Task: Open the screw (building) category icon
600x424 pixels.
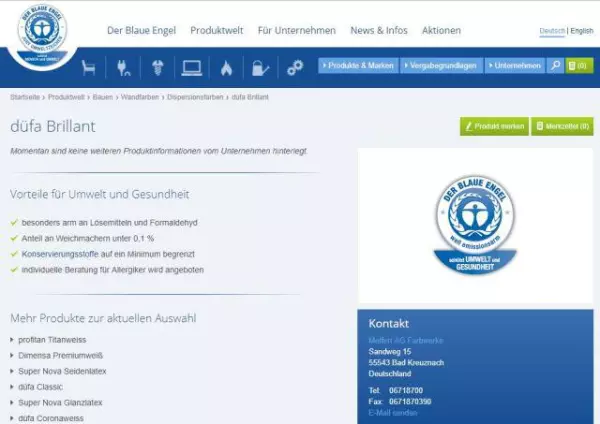Action: click(158, 68)
